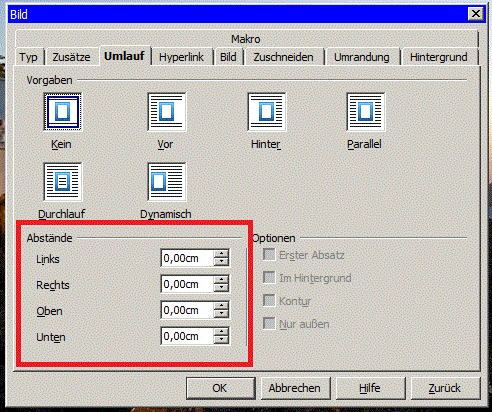Confirm the dialog with OK
Viewport: 492px width, 412px height.
tap(221, 388)
